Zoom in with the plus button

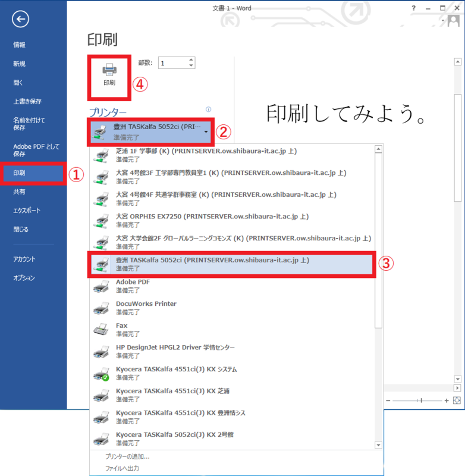point(447,400)
